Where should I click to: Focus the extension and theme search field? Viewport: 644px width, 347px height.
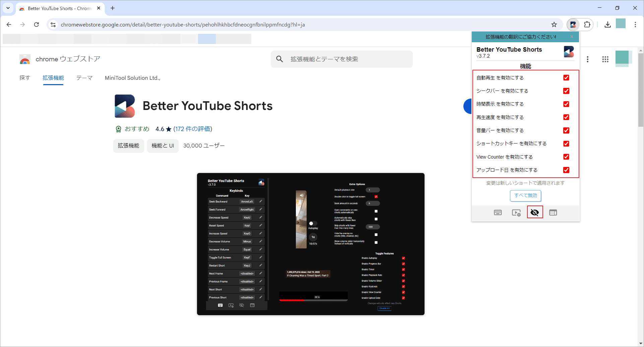point(342,59)
